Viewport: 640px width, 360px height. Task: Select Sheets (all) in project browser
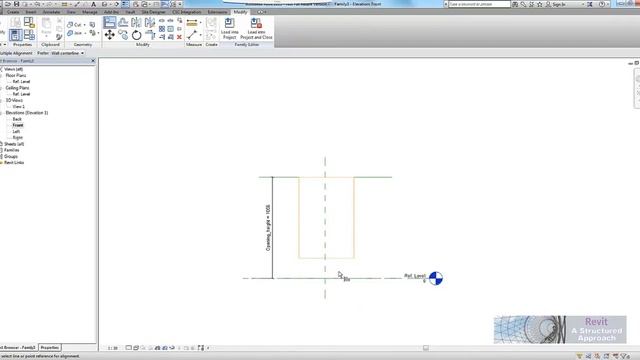(x=14, y=144)
